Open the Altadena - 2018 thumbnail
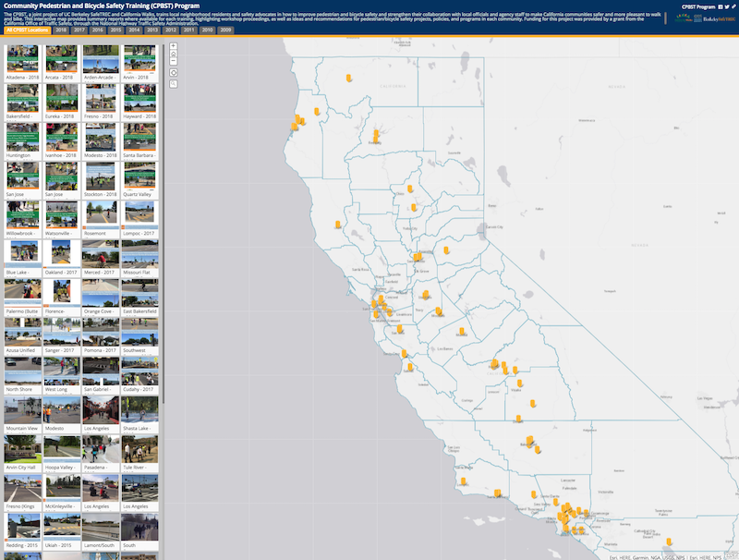Screen dimensions: 739x560 pyautogui.click(x=22, y=63)
